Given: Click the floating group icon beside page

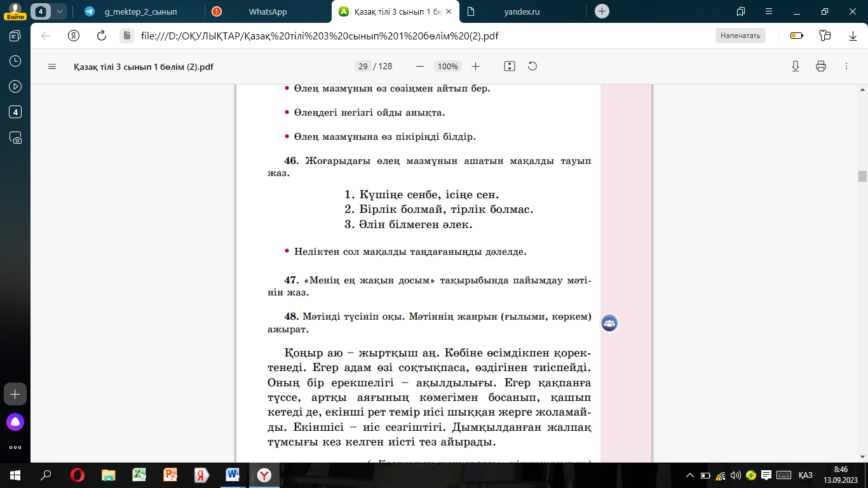Looking at the screenshot, I should [609, 323].
